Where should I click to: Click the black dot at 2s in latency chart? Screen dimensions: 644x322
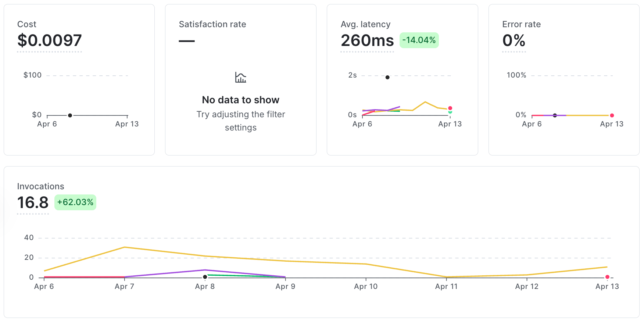[387, 77]
